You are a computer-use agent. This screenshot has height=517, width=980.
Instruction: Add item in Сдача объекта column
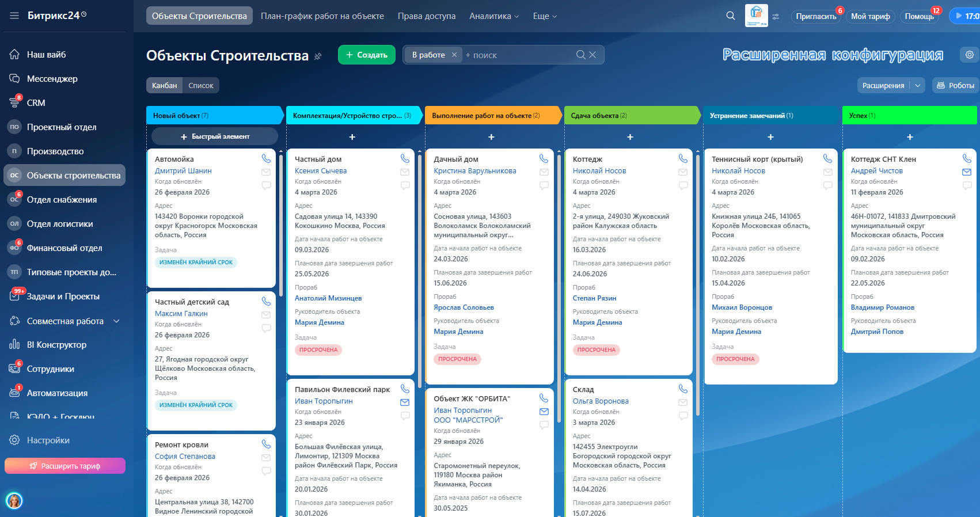[630, 137]
